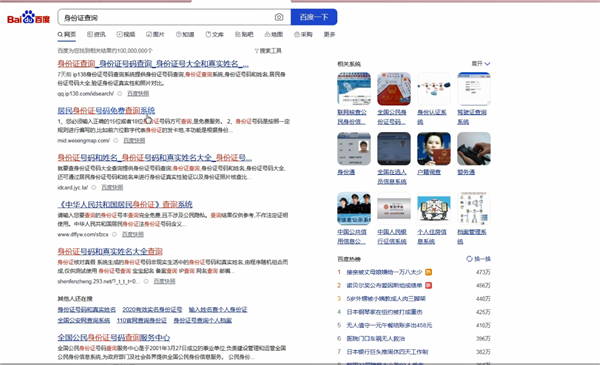Open 百度快照 for idcard.jyc.la result
This screenshot has height=365, width=600.
(112, 187)
